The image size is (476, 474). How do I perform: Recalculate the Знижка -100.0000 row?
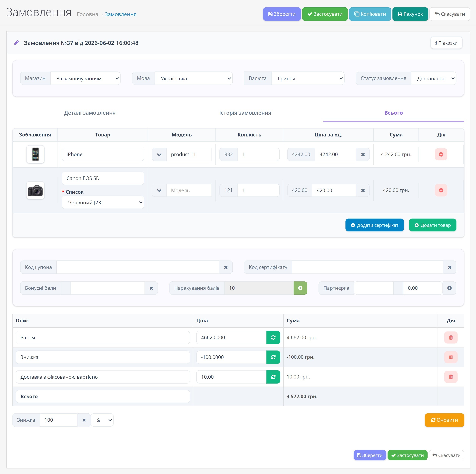[273, 357]
